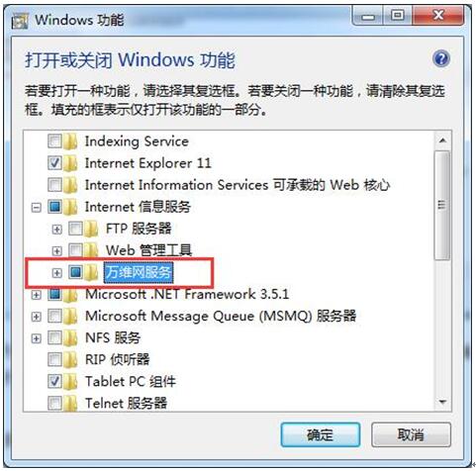
Task: Toggle the 万维网服务 checkbox
Action: pos(75,272)
